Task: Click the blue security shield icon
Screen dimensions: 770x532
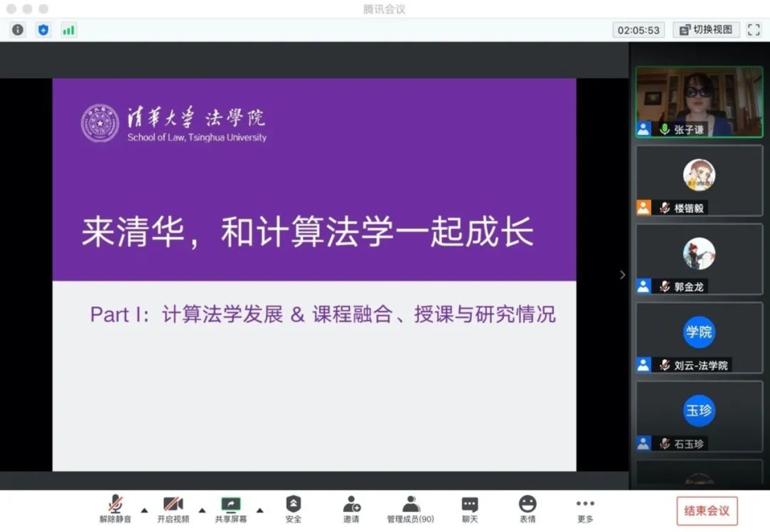Action: [x=43, y=30]
